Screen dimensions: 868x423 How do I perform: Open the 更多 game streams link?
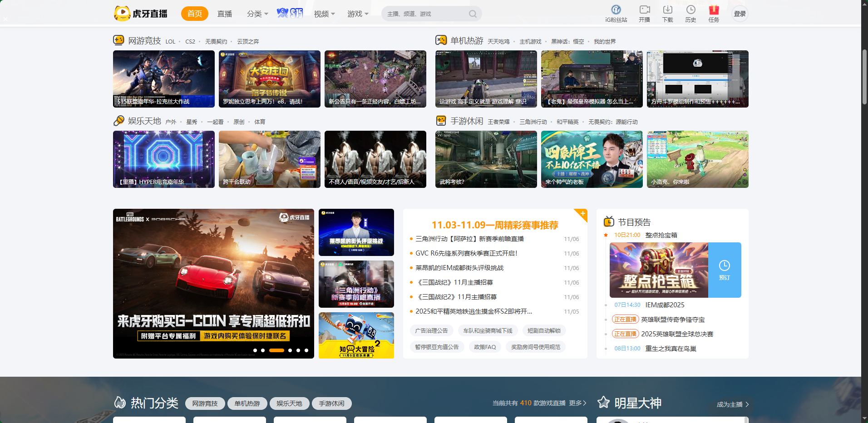coord(577,403)
